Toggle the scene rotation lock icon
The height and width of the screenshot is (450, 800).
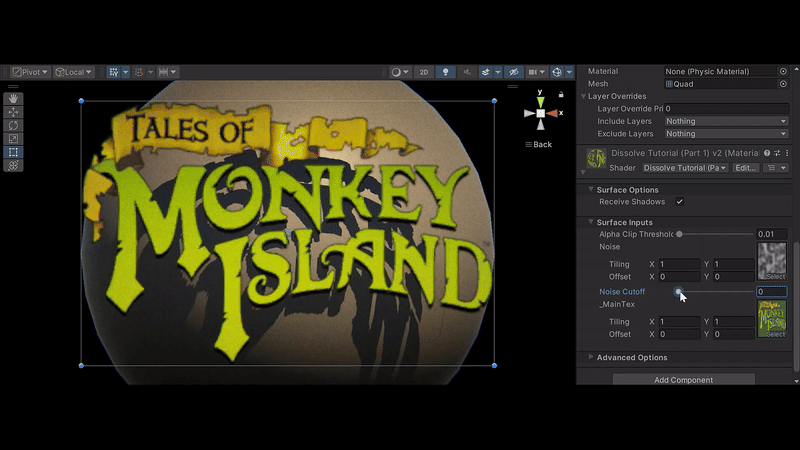click(x=561, y=94)
